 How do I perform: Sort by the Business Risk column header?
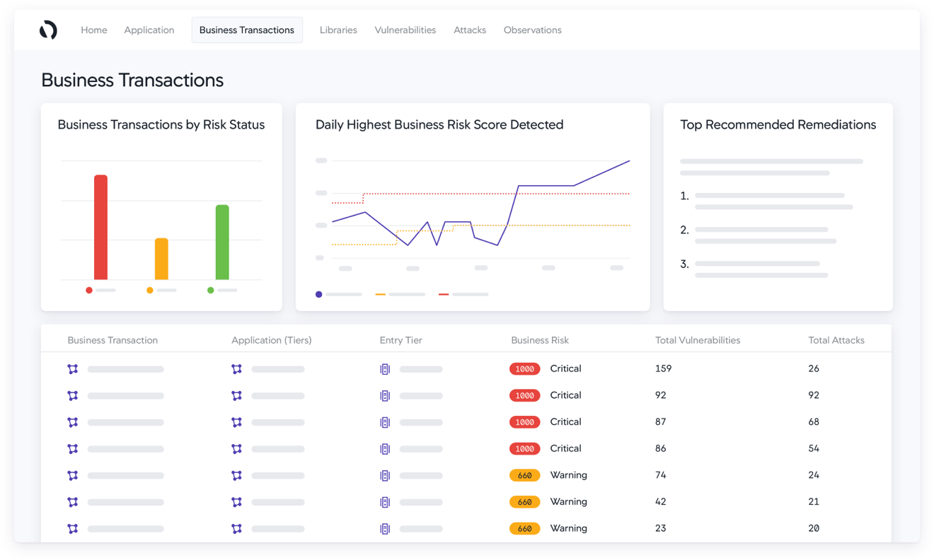540,340
